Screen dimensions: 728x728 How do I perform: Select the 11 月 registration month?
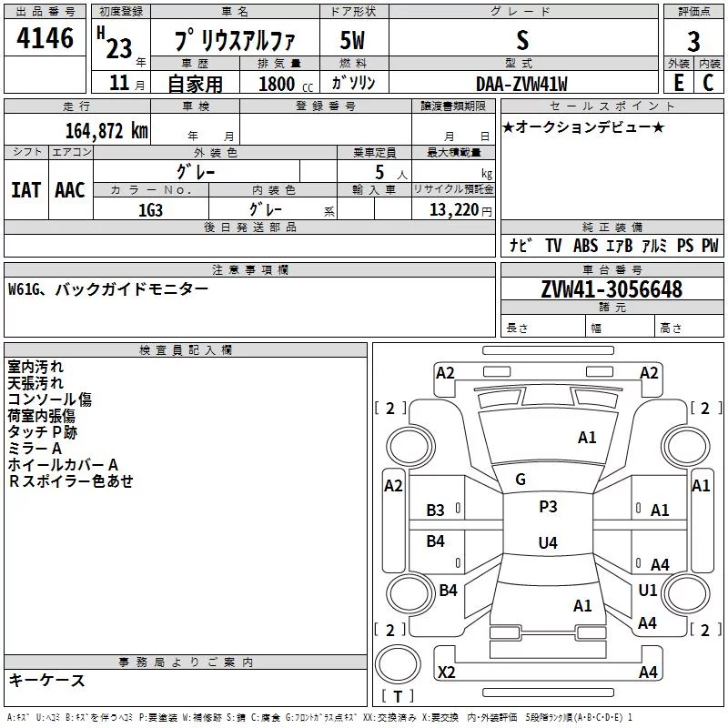(126, 83)
